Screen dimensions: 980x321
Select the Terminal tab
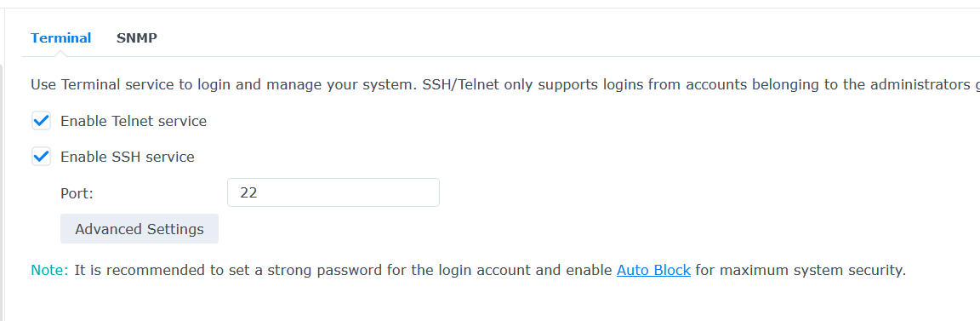point(60,38)
